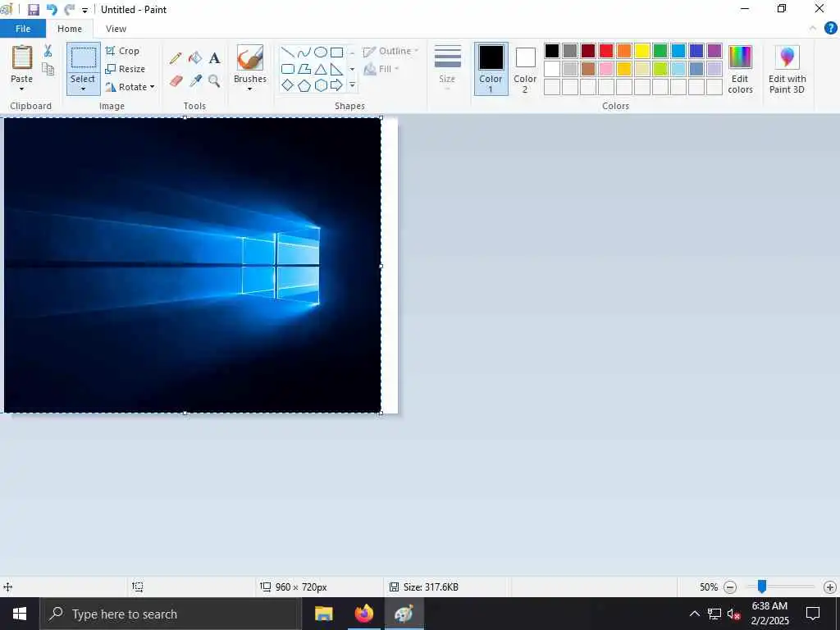Switch to the Home tab

(x=70, y=29)
